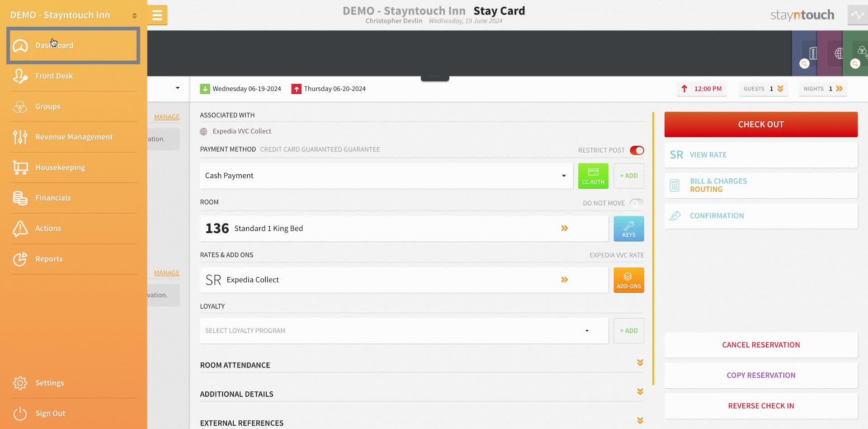Go to Reports section
The width and height of the screenshot is (868, 429).
(73, 259)
